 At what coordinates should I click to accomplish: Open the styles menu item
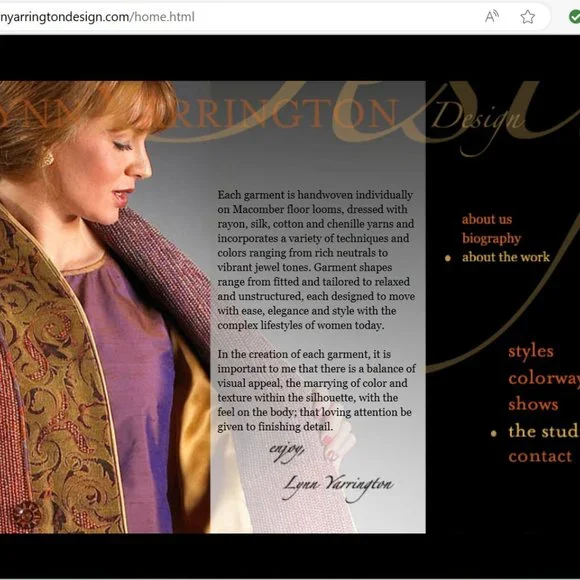click(531, 351)
